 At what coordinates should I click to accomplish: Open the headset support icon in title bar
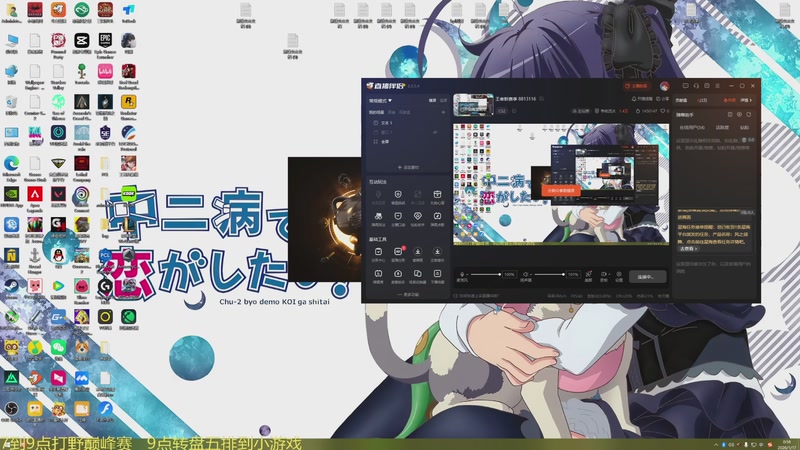pos(696,86)
